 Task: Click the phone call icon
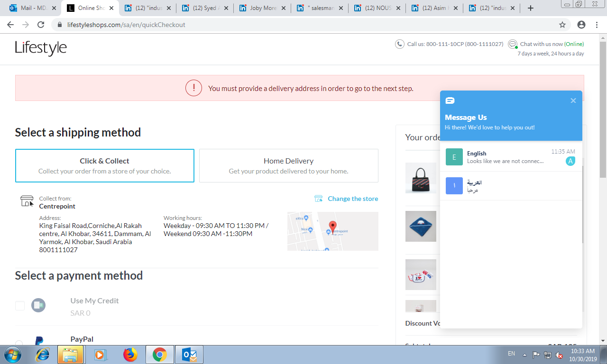[400, 44]
